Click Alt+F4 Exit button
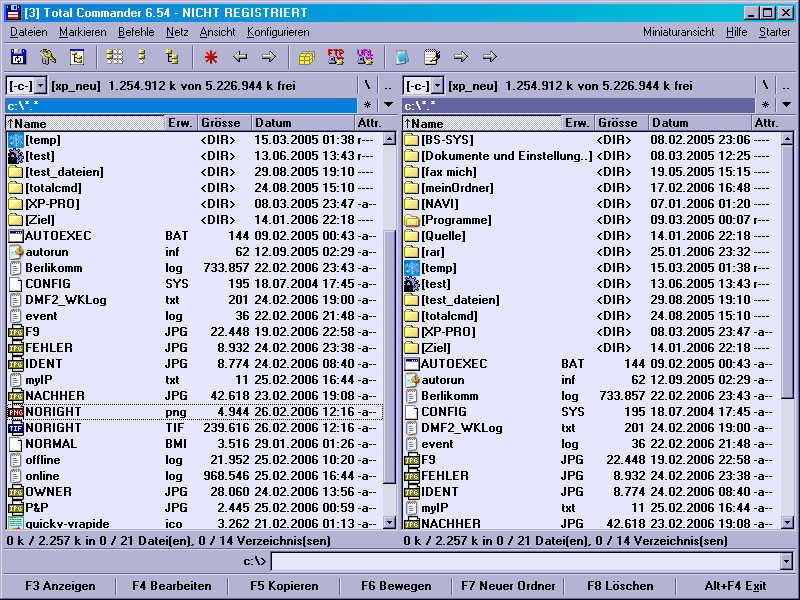 pos(735,586)
